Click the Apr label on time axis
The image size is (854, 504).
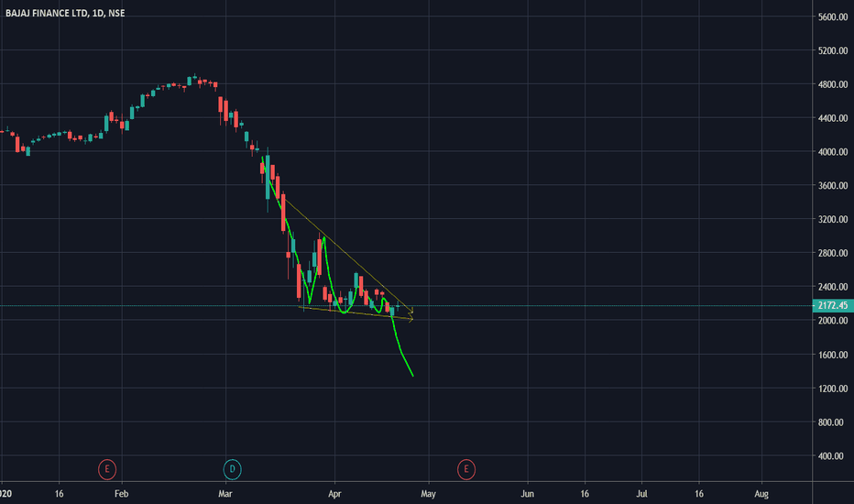point(334,494)
